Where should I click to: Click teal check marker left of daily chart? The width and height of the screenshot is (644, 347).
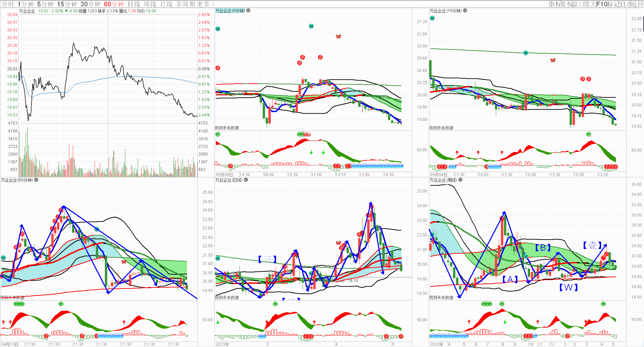point(218,258)
